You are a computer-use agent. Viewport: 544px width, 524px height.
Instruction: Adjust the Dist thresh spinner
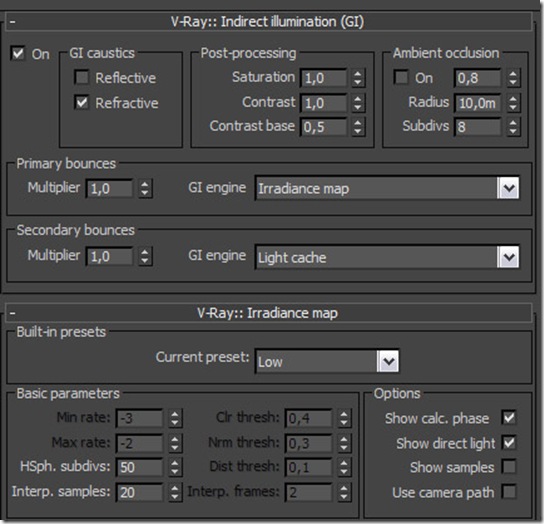pos(344,467)
